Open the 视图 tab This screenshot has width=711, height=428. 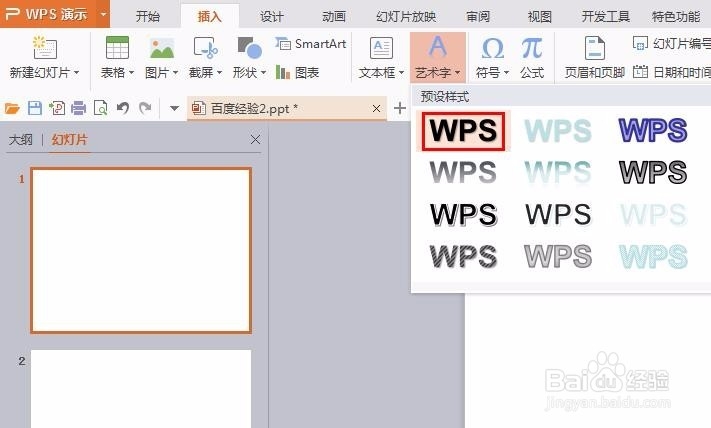point(540,17)
